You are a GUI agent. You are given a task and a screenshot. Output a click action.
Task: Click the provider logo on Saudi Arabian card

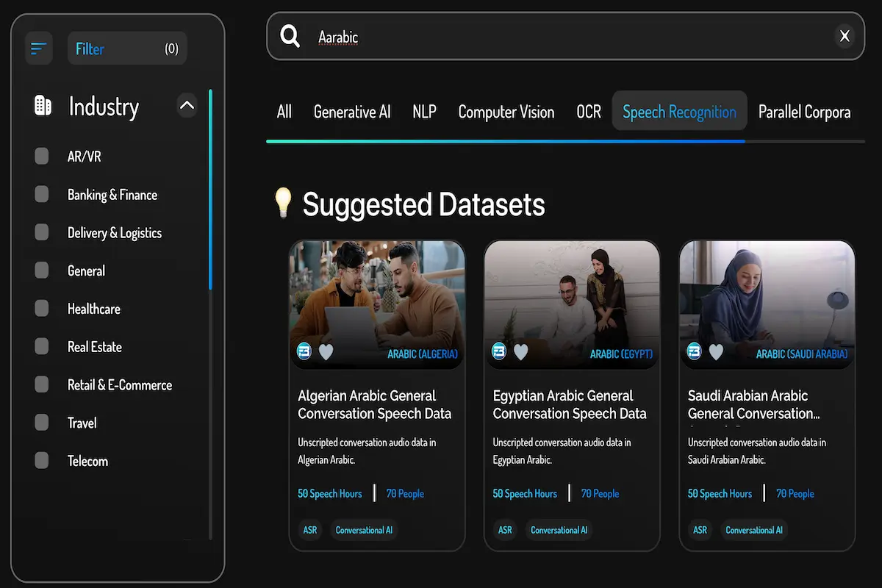pyautogui.click(x=694, y=352)
